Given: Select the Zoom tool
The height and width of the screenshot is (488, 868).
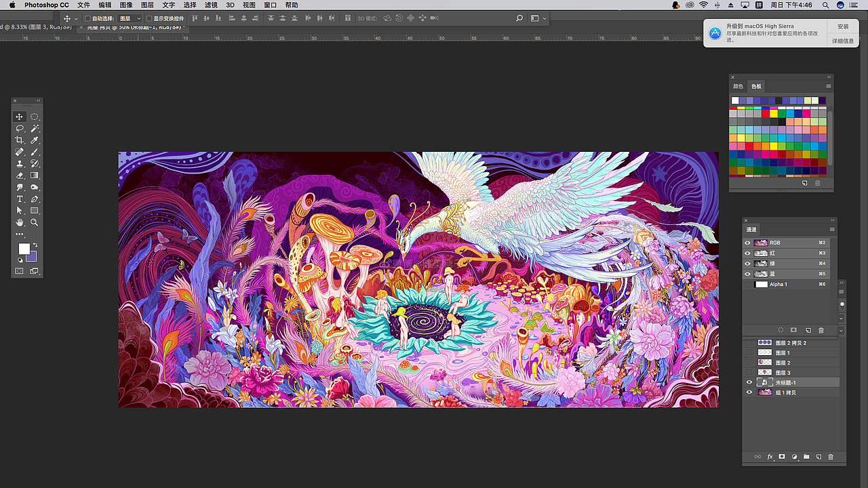Looking at the screenshot, I should pyautogui.click(x=35, y=222).
